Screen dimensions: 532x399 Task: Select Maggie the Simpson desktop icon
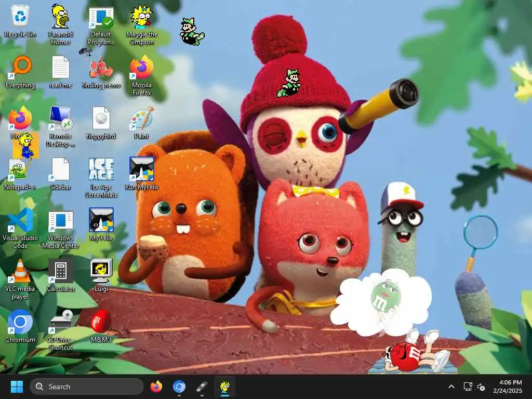(x=141, y=24)
